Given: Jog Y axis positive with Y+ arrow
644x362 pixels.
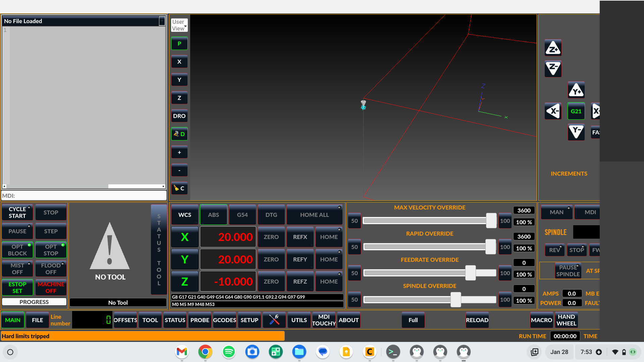Looking at the screenshot, I should pyautogui.click(x=576, y=90).
